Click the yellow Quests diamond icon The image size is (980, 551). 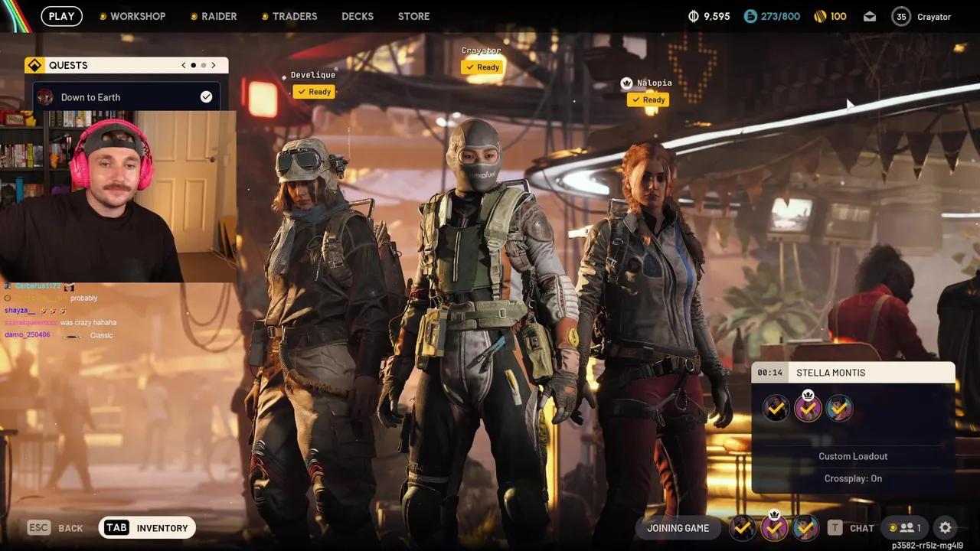tap(34, 65)
